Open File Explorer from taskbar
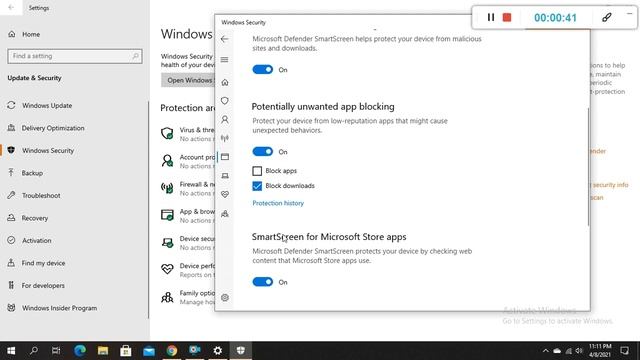Screen dimensions: 640x360 (103, 351)
